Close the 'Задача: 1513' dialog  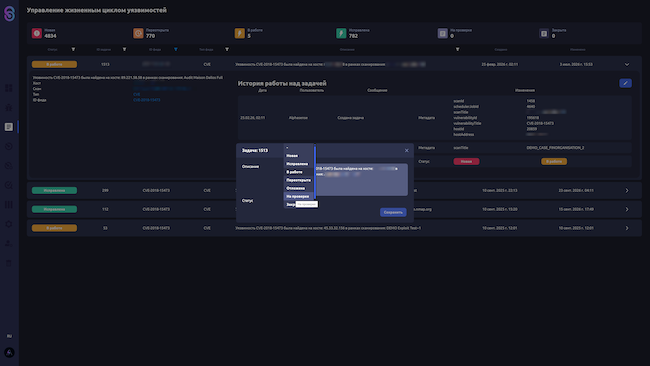pyautogui.click(x=407, y=150)
